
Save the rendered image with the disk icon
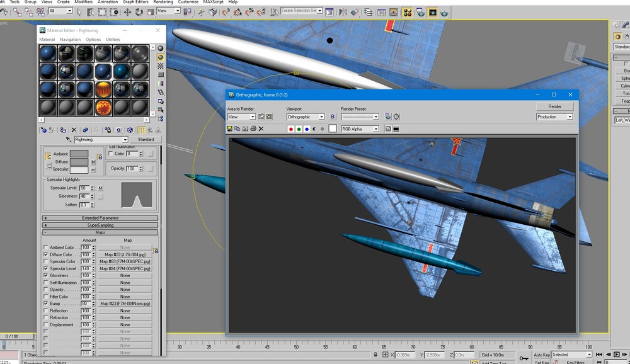[229, 129]
